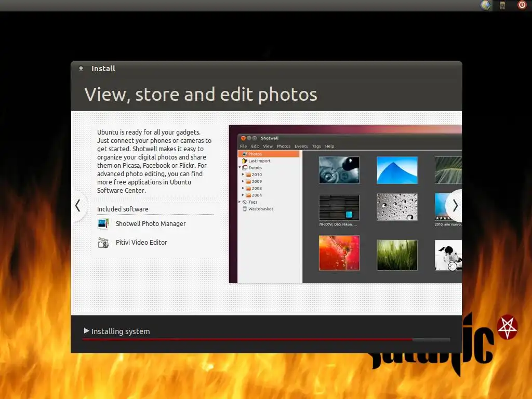The image size is (532, 399).
Task: Select the red bubbles photo thumbnail
Action: [339, 253]
